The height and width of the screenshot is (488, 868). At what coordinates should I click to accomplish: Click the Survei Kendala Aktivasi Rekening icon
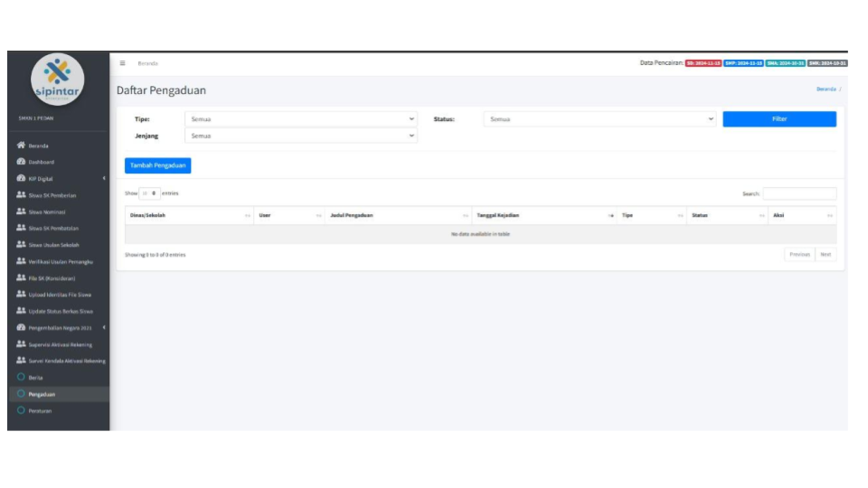tap(21, 361)
